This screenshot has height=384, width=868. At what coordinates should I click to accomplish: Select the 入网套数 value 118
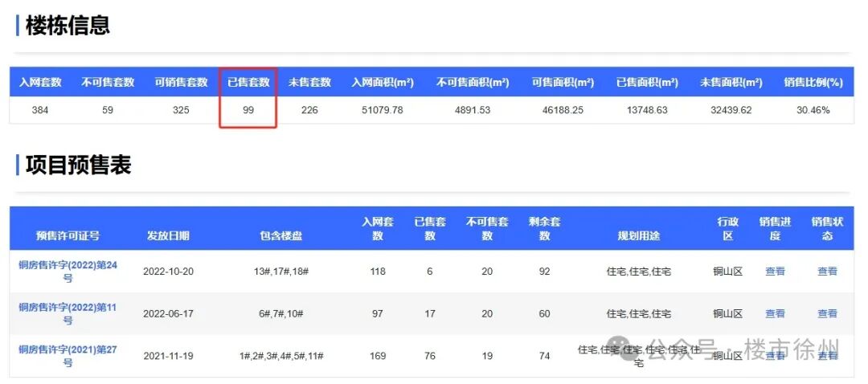click(x=378, y=272)
